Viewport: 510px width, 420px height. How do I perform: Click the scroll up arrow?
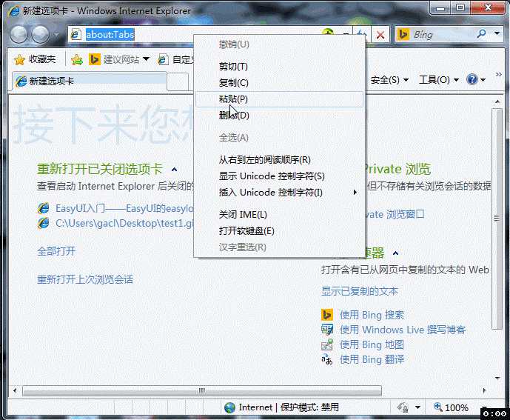pos(497,101)
